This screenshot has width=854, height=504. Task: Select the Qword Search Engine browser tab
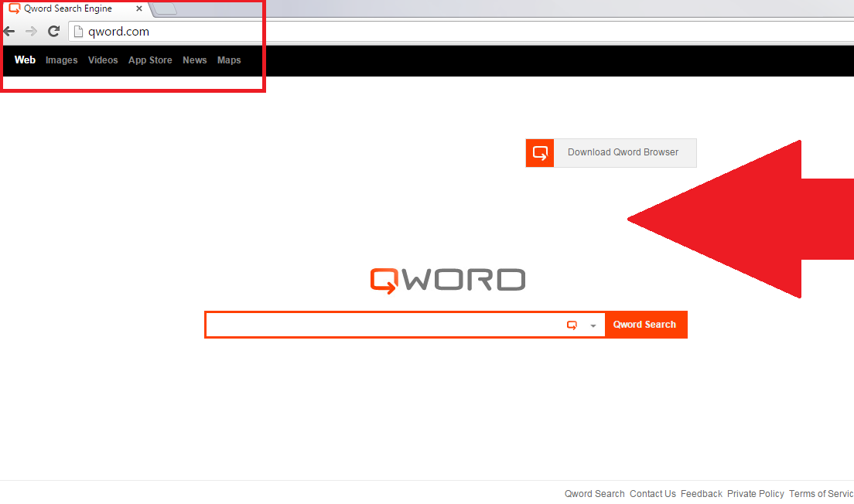tap(75, 9)
